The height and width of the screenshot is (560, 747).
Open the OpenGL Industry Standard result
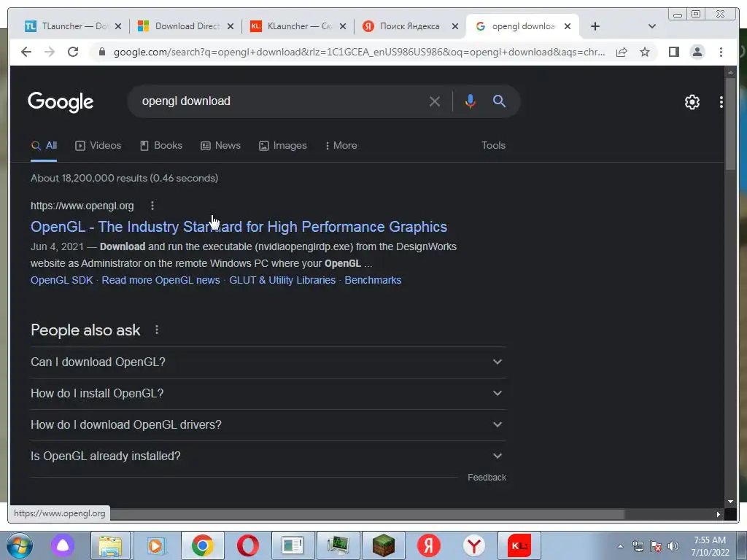point(239,227)
